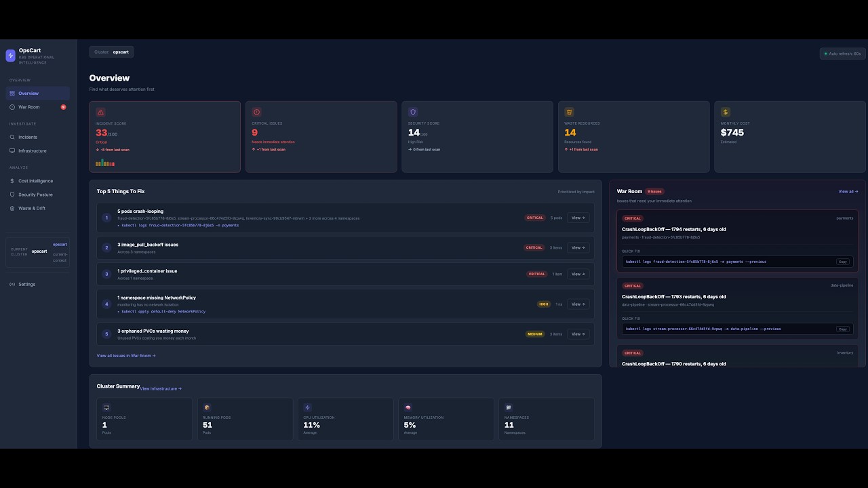This screenshot has height=488, width=868.
Task: Copy the stream-processor kubectl logs quick fix
Action: (843, 329)
